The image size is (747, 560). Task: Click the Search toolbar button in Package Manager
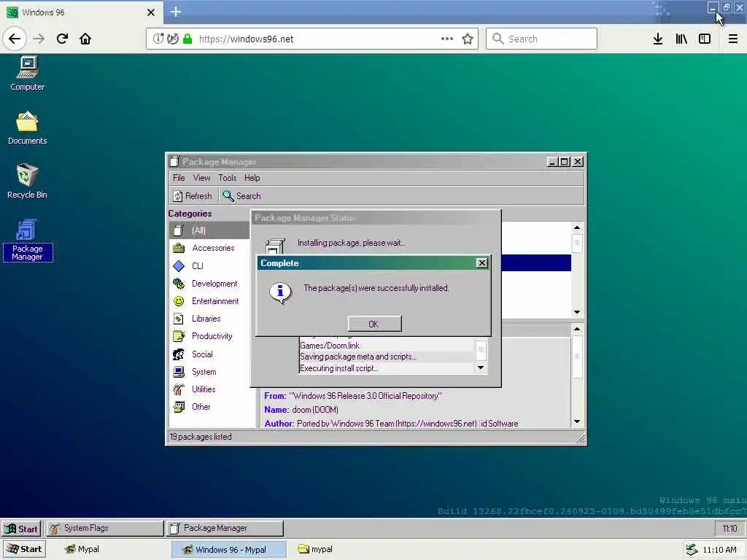click(x=241, y=195)
